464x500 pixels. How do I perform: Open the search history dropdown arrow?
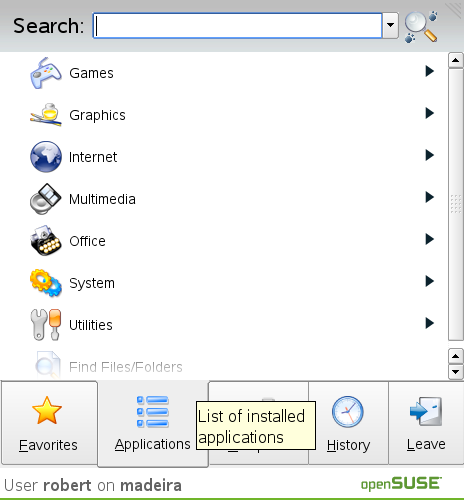tap(390, 25)
